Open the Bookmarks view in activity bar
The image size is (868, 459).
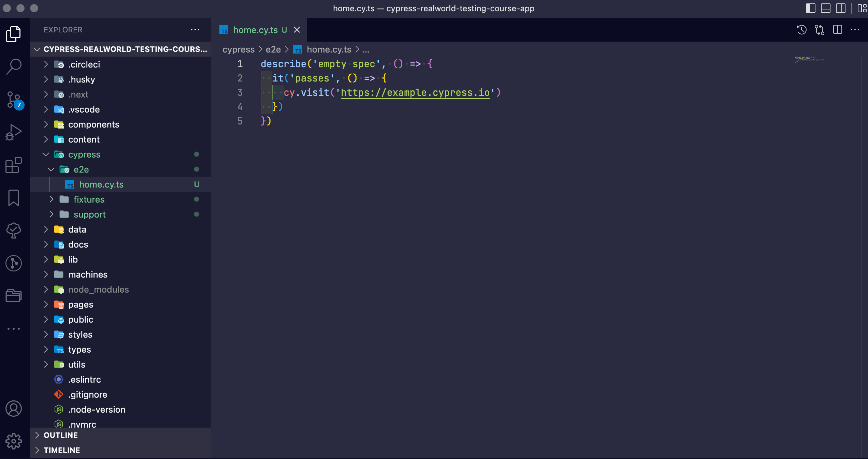pos(14,198)
